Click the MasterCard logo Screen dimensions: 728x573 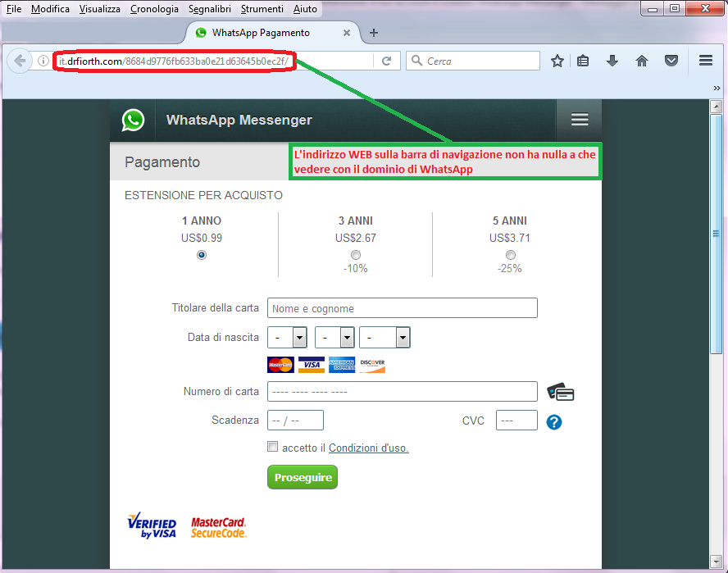click(x=280, y=365)
